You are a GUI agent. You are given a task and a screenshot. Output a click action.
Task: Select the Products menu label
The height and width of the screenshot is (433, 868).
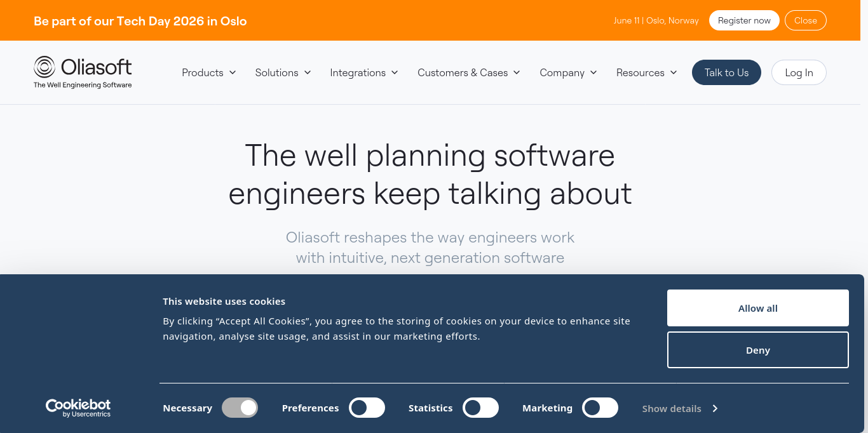click(203, 72)
